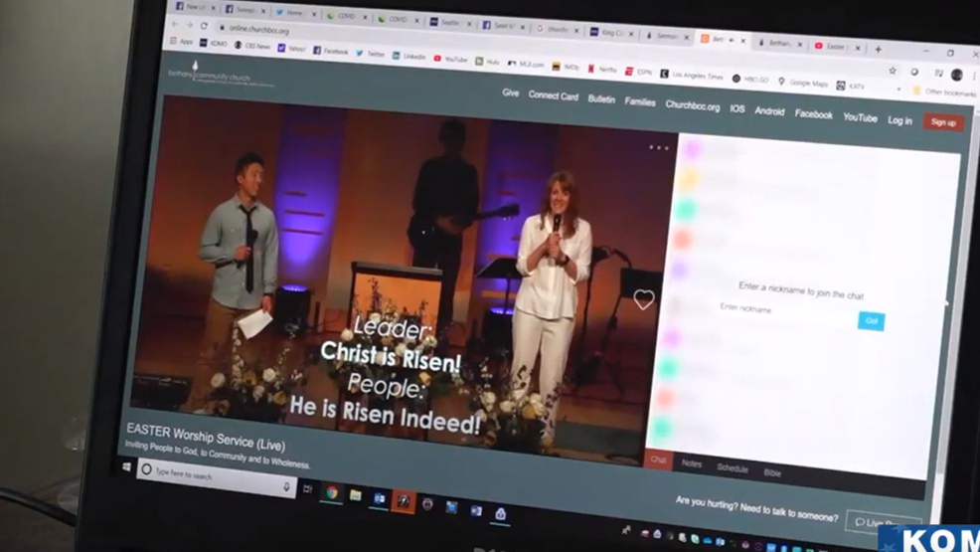The width and height of the screenshot is (980, 552).
Task: Open the Netflix bookmark in the bookmarks bar
Action: point(602,70)
